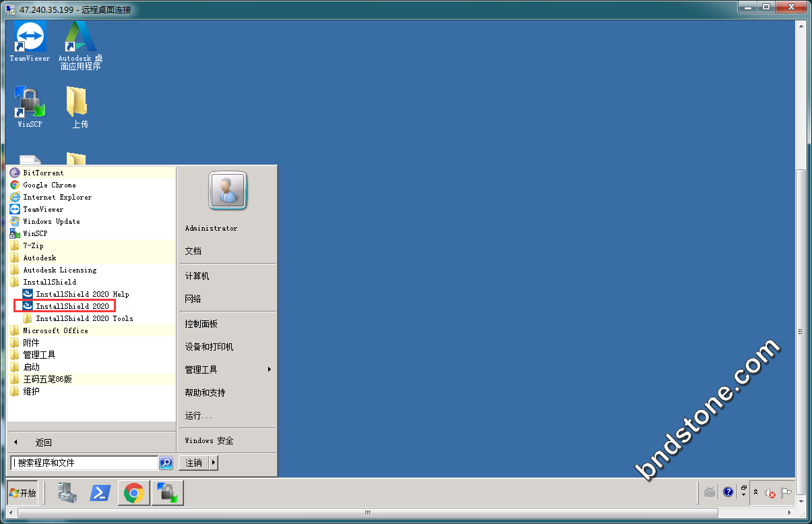
Task: Click the 搜索程序和文件 search field
Action: 84,463
